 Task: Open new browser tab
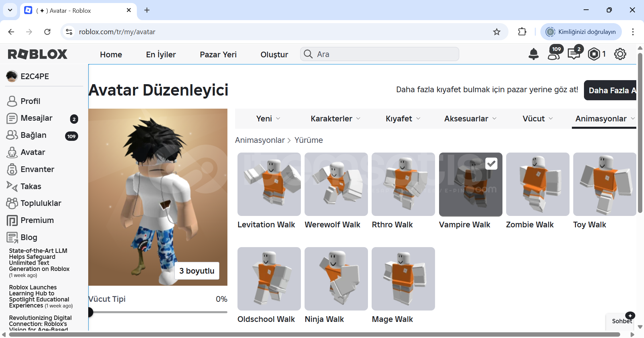[x=147, y=10]
